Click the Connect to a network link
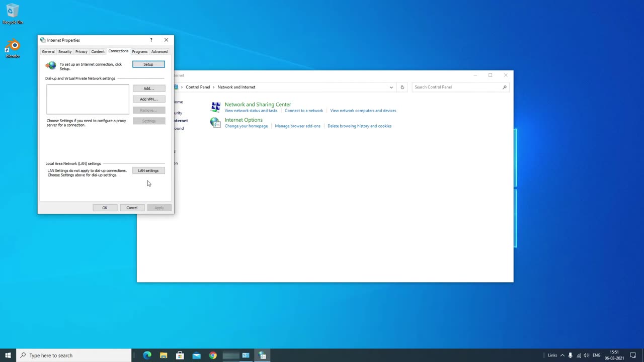Image resolution: width=644 pixels, height=362 pixels. 304,111
